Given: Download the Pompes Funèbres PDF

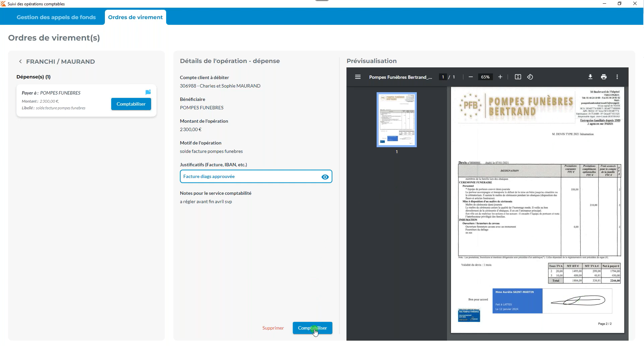Looking at the screenshot, I should coord(590,77).
